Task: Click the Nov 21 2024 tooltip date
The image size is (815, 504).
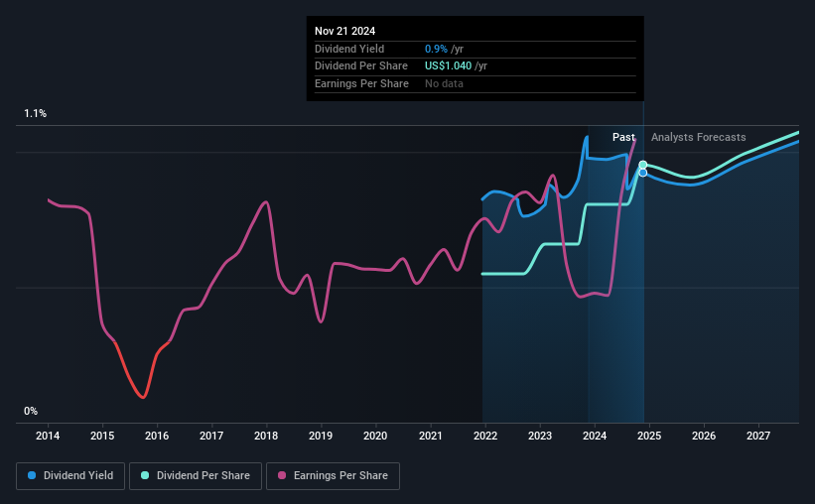Action: [x=344, y=31]
